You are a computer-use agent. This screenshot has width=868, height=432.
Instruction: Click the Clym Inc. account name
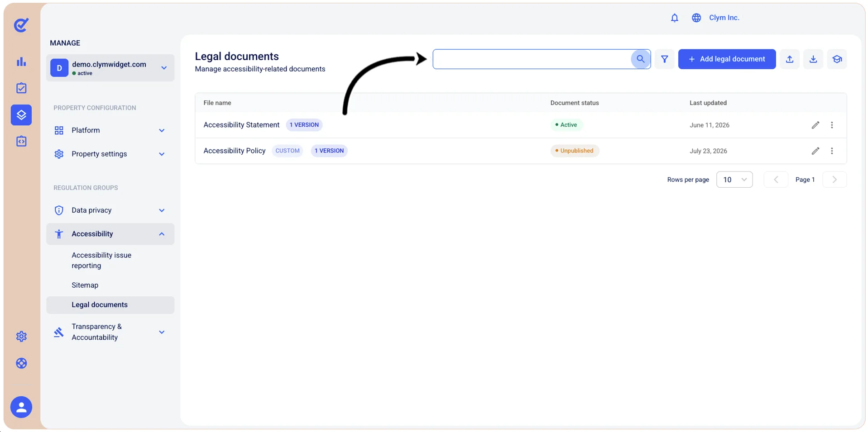click(724, 18)
